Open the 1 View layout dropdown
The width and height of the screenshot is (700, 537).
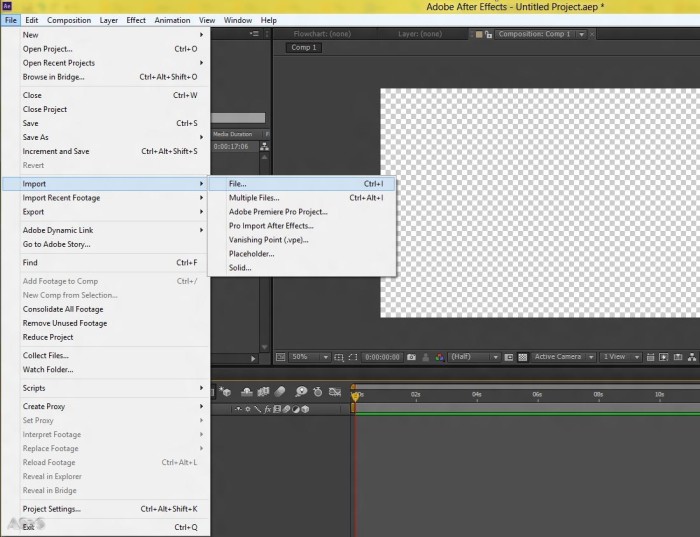[x=621, y=357]
